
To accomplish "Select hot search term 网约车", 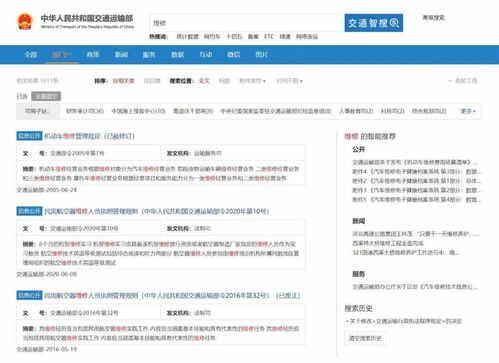I will [212, 37].
